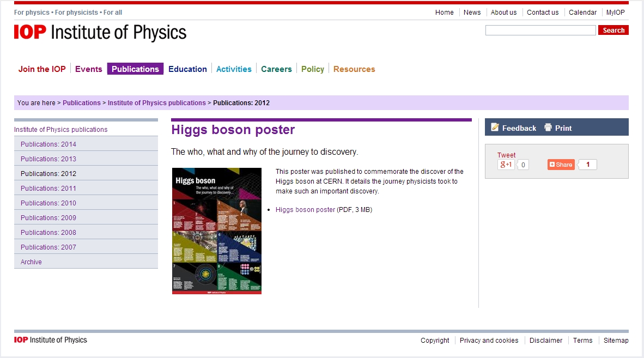This screenshot has width=644, height=358.
Task: Open the Education navigation tab
Action: tap(187, 69)
